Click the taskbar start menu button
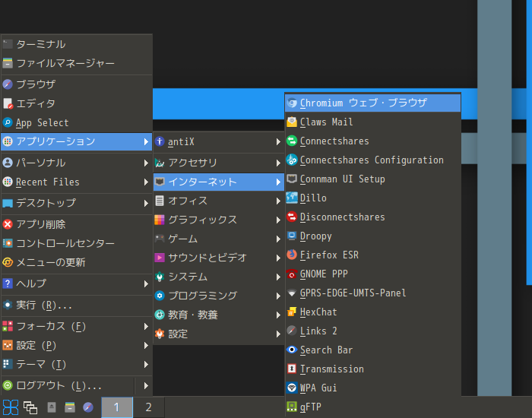This screenshot has width=532, height=418. tap(11, 407)
